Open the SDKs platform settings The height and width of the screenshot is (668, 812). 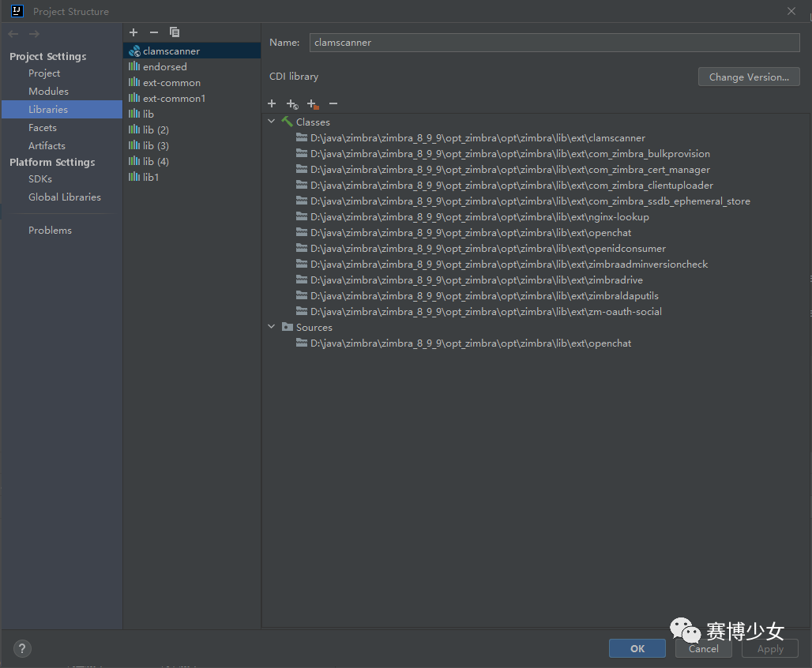pyautogui.click(x=39, y=178)
